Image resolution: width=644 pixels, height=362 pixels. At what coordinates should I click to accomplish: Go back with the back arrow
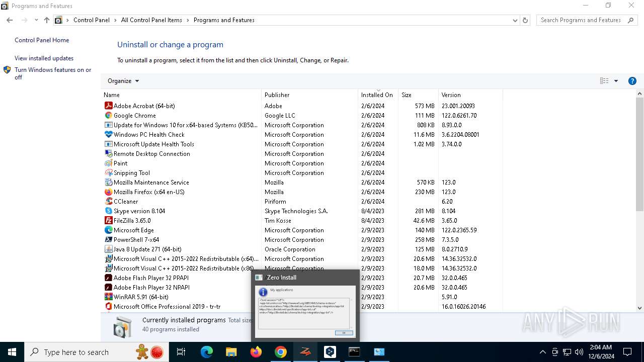(x=10, y=20)
